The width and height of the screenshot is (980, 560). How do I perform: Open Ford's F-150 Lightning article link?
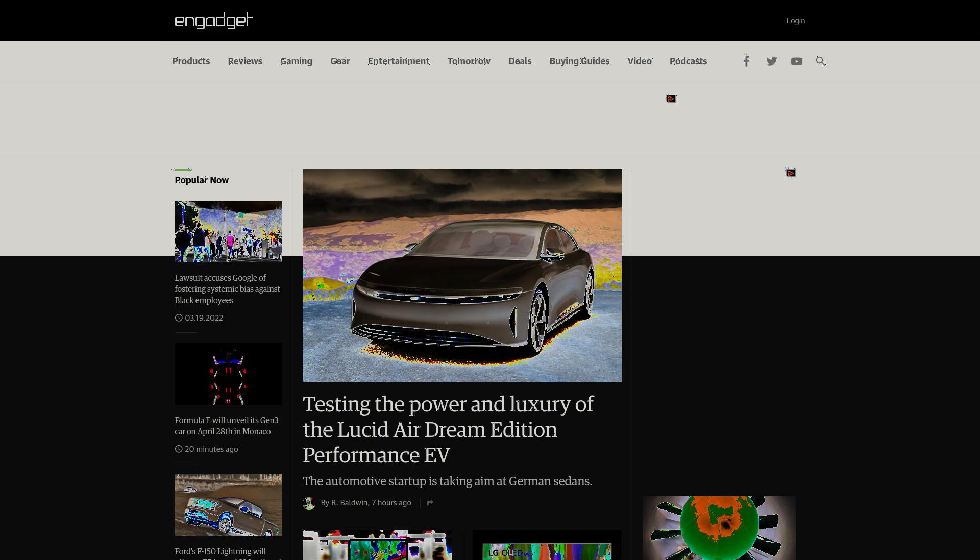[x=227, y=554]
